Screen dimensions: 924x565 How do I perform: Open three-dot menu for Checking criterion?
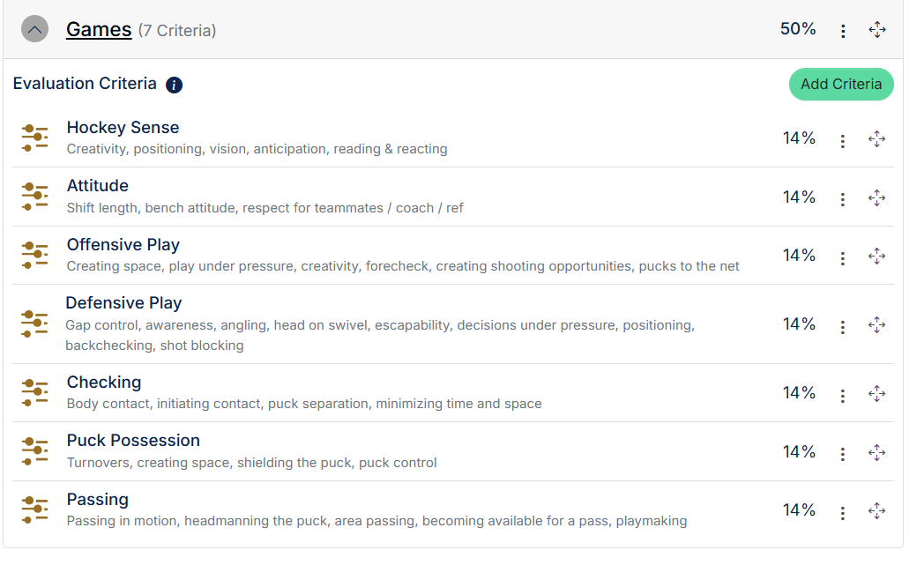coord(843,395)
